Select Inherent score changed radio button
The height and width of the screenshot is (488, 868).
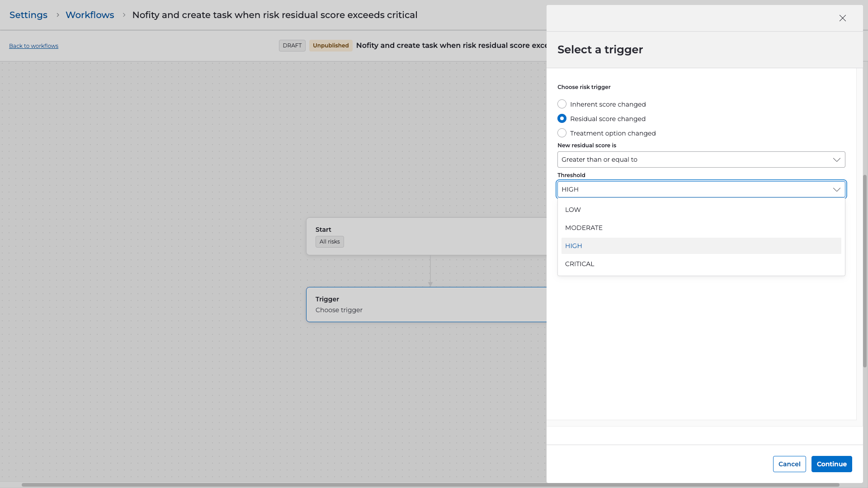tap(562, 104)
